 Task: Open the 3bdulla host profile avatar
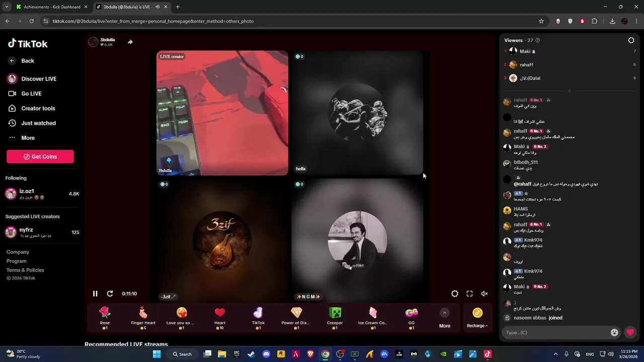93,42
